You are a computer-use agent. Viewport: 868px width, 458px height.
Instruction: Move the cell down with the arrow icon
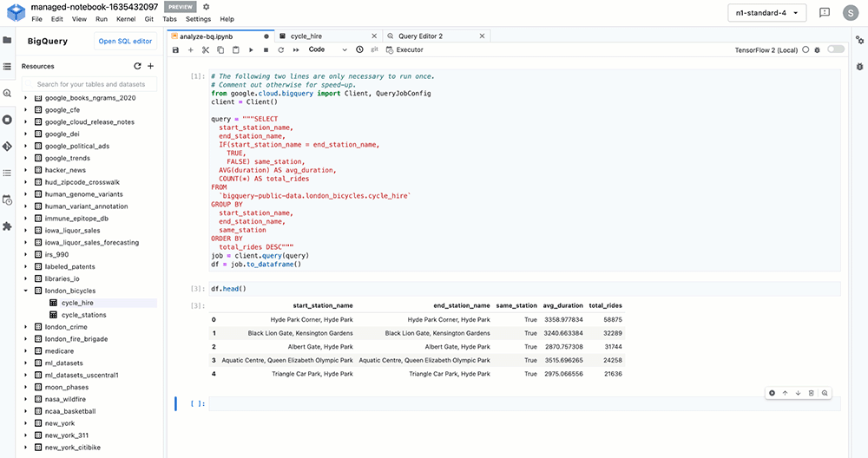click(x=799, y=393)
